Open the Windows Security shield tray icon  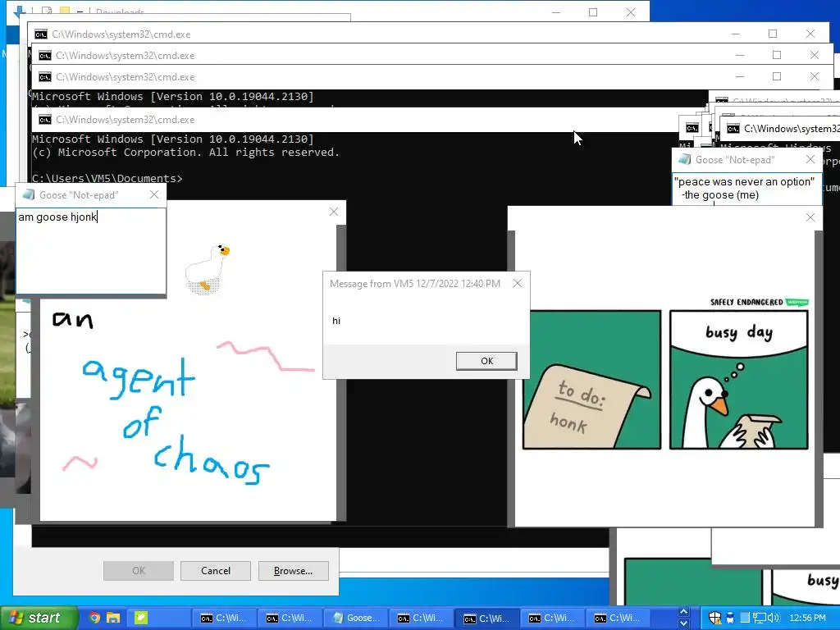pyautogui.click(x=714, y=618)
